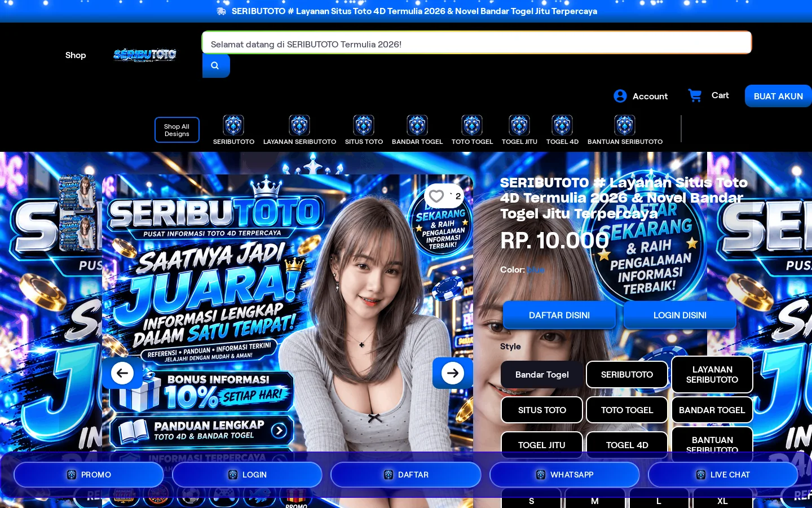Click the SERIBUTOTO category icon
Image resolution: width=812 pixels, height=508 pixels.
[x=233, y=125]
